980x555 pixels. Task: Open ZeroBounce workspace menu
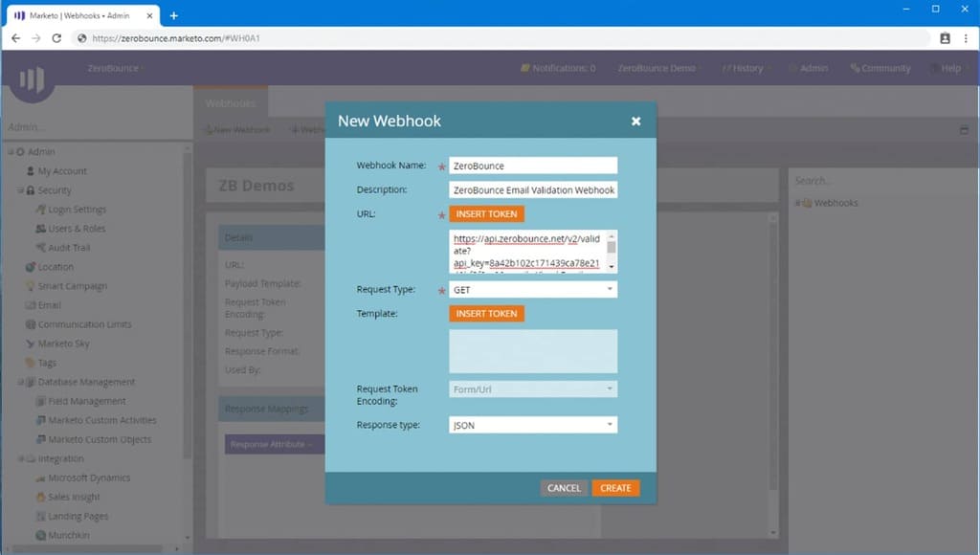coord(115,68)
